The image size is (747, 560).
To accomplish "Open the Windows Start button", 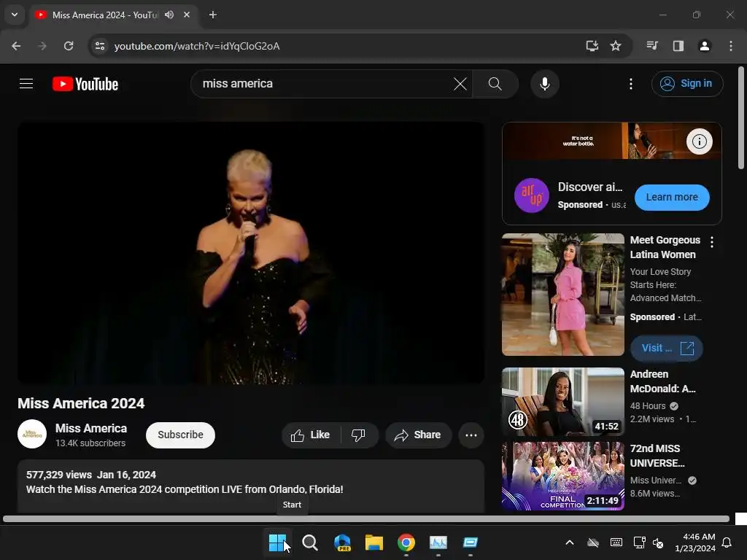I will pyautogui.click(x=278, y=542).
